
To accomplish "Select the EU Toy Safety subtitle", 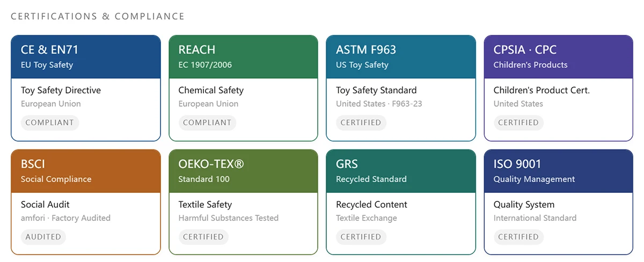I will (47, 65).
